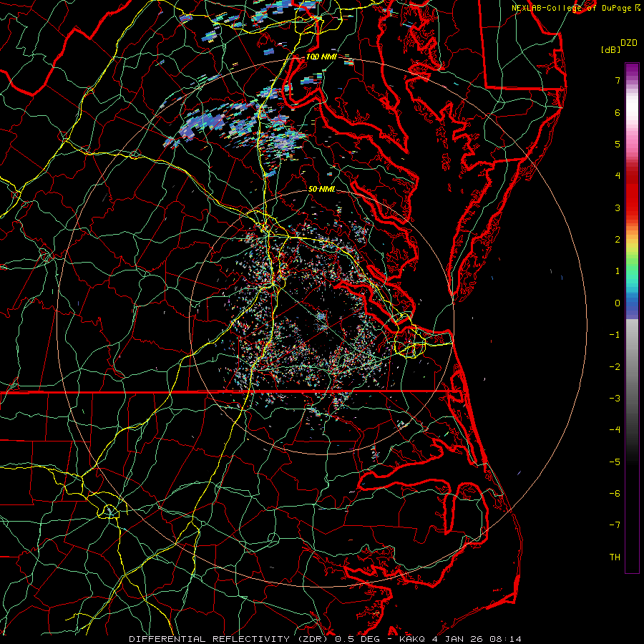The height and width of the screenshot is (644, 644).
Task: Click the -4 value on color scale
Action: click(x=615, y=430)
